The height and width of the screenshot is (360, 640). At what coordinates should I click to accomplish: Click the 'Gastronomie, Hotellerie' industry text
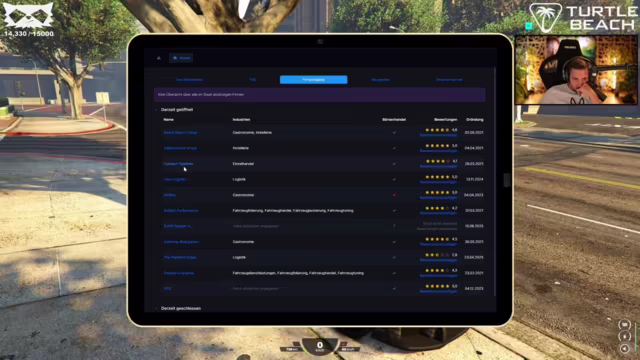tap(252, 133)
